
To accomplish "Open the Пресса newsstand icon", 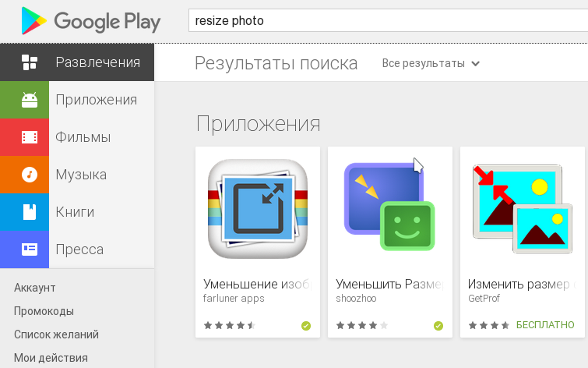I will (x=30, y=249).
